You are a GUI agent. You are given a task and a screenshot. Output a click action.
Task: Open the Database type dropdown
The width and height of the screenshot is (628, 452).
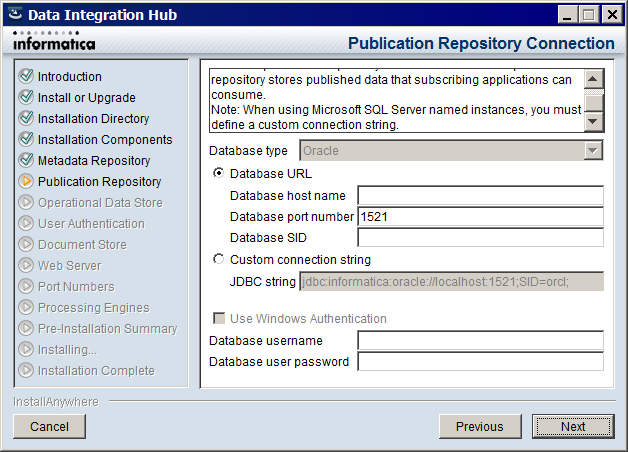pyautogui.click(x=451, y=151)
